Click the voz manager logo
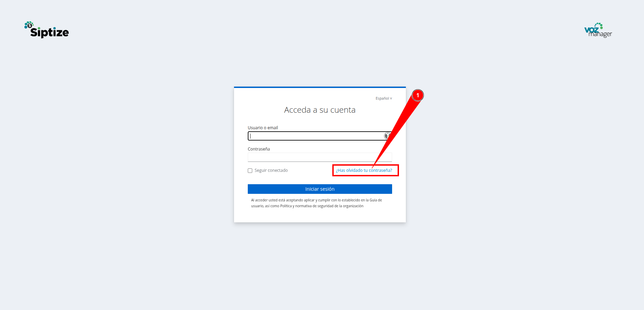The width and height of the screenshot is (644, 310). pos(598,30)
